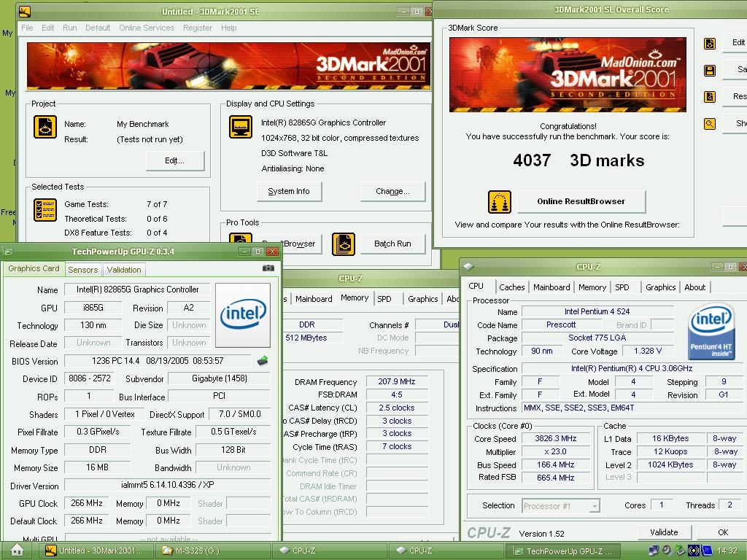Click the Subvendor value Gigabyte (1458)
Viewport: 747px width, 560px height.
(x=219, y=378)
